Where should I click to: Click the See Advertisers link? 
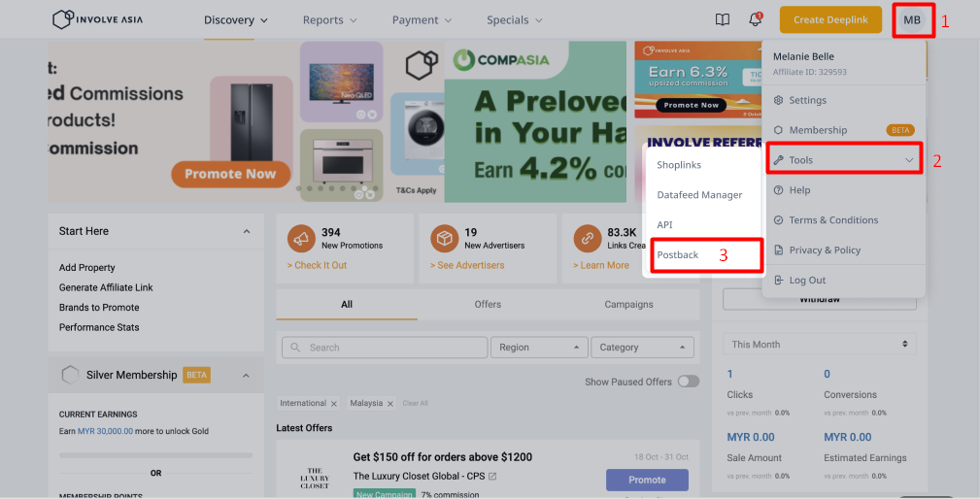pos(465,265)
